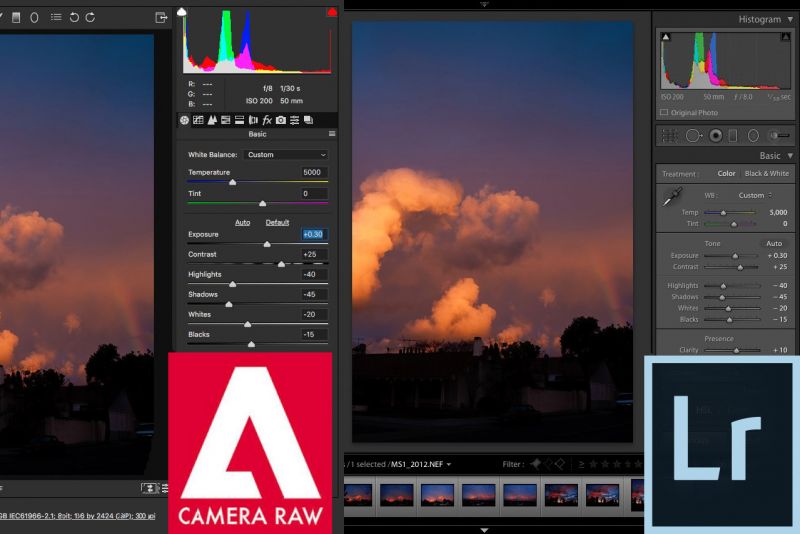
Task: Select Color treatment
Action: click(x=726, y=174)
